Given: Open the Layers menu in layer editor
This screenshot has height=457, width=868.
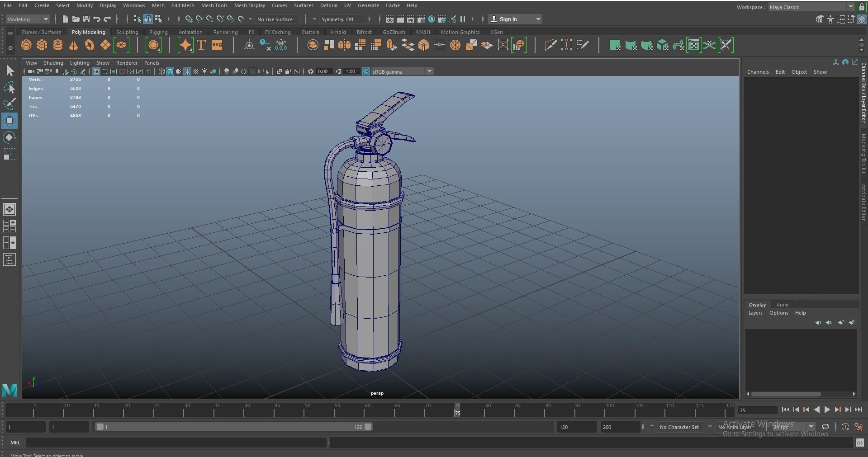Looking at the screenshot, I should (755, 313).
